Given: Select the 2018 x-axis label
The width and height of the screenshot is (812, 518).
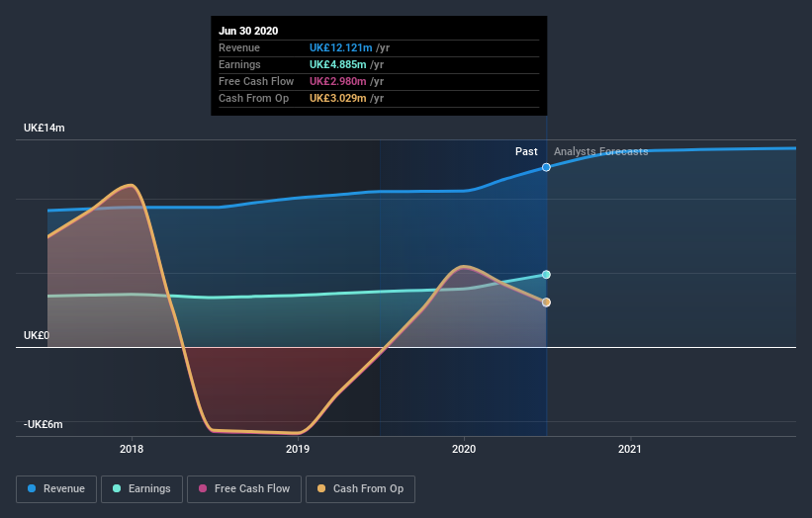Looking at the screenshot, I should tap(132, 449).
